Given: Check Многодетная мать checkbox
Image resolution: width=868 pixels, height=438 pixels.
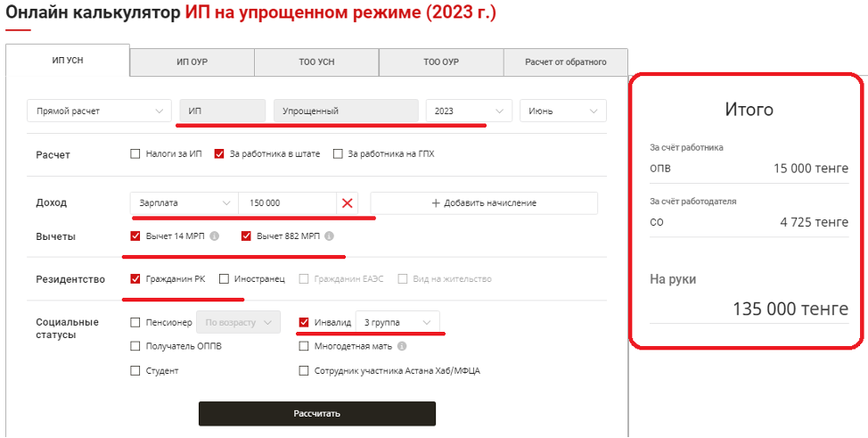Looking at the screenshot, I should pos(303,346).
